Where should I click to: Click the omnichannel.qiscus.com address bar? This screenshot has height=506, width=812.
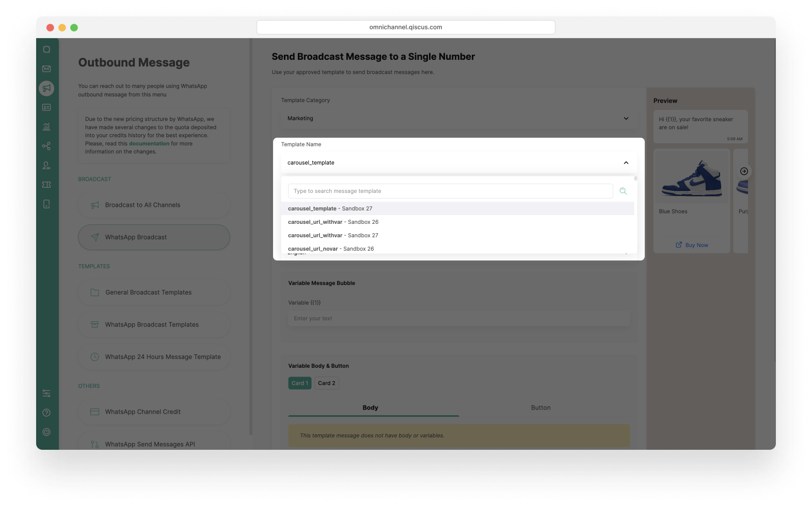coord(406,27)
